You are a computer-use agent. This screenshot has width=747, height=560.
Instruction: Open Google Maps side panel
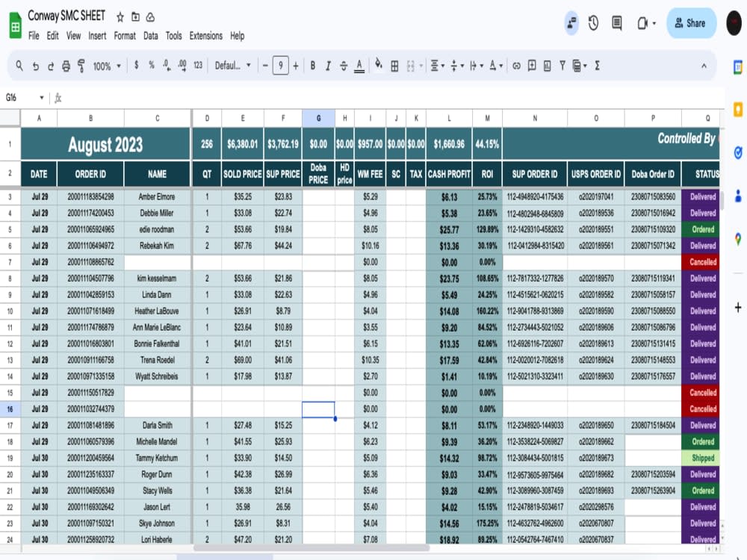(737, 239)
